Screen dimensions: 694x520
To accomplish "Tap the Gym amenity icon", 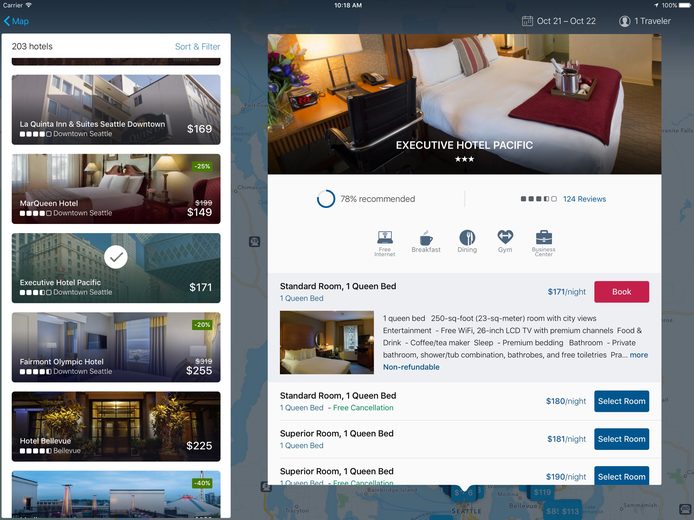I will 505,242.
